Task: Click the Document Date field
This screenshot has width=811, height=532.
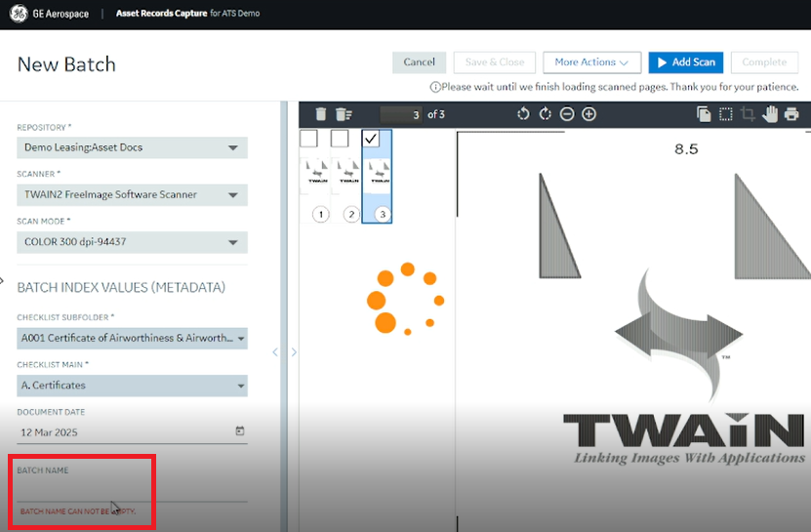Action: 132,432
